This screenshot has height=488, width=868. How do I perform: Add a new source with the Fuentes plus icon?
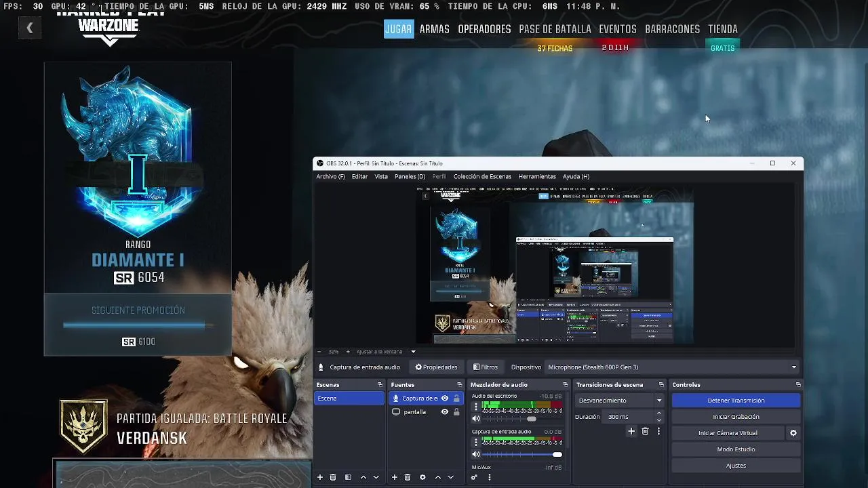pos(395,477)
